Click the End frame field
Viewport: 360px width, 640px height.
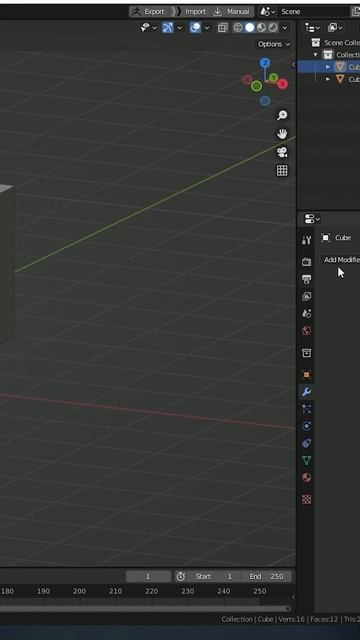click(266, 576)
